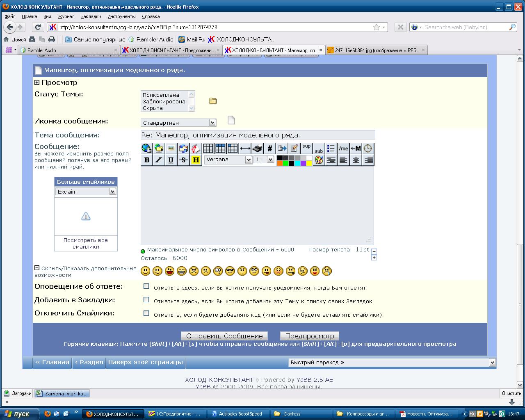525x420 pixels.
Task: Toggle bold formatting in the message editor
Action: click(146, 160)
